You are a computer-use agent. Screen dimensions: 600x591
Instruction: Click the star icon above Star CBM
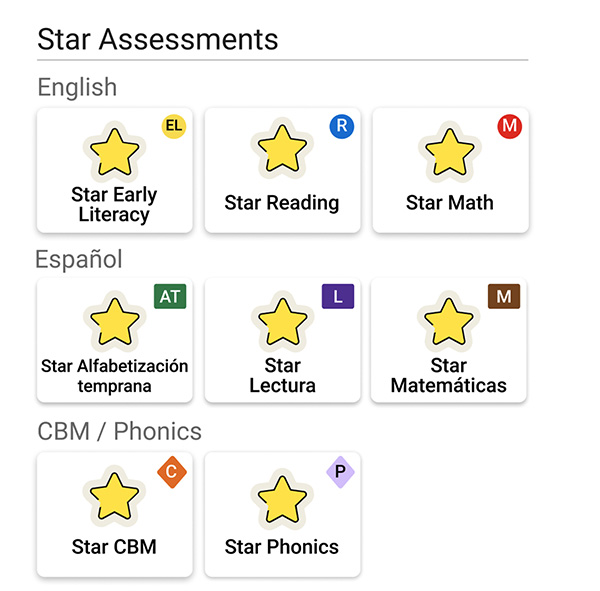[x=114, y=495]
